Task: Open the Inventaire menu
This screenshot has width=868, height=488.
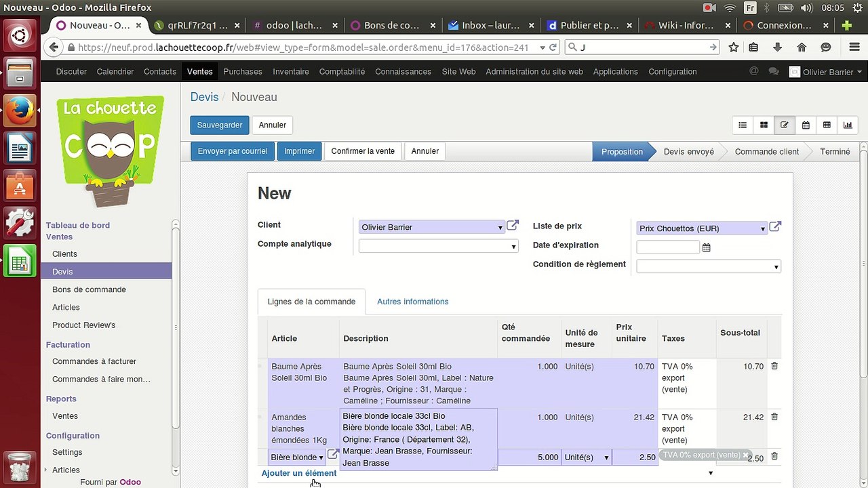Action: [290, 71]
